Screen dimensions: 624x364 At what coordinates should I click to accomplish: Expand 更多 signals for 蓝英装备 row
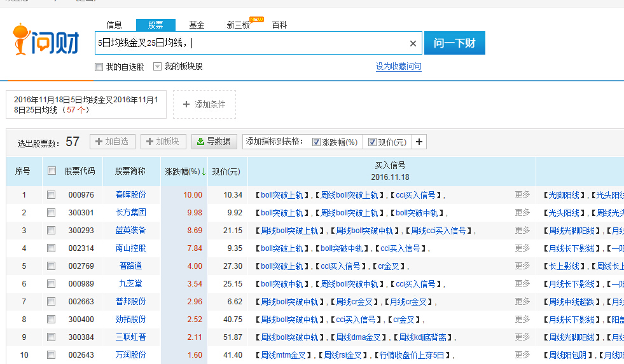(x=522, y=231)
